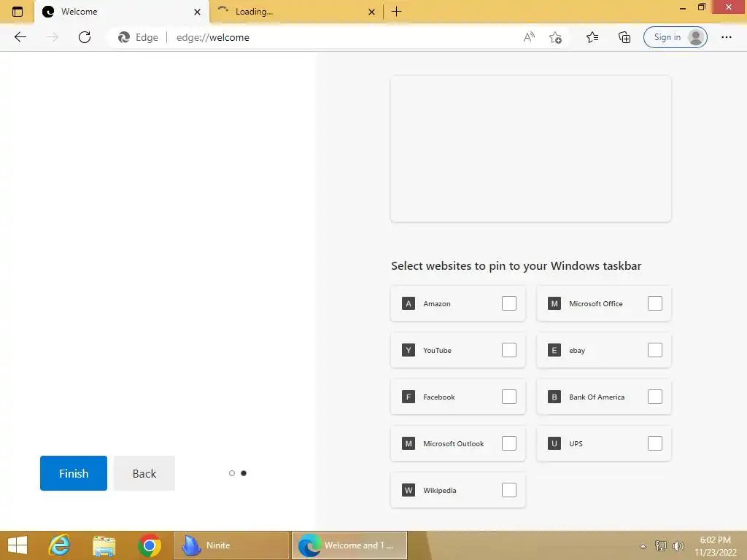The width and height of the screenshot is (747, 560).
Task: Click the ebay letter icon
Action: pos(554,350)
